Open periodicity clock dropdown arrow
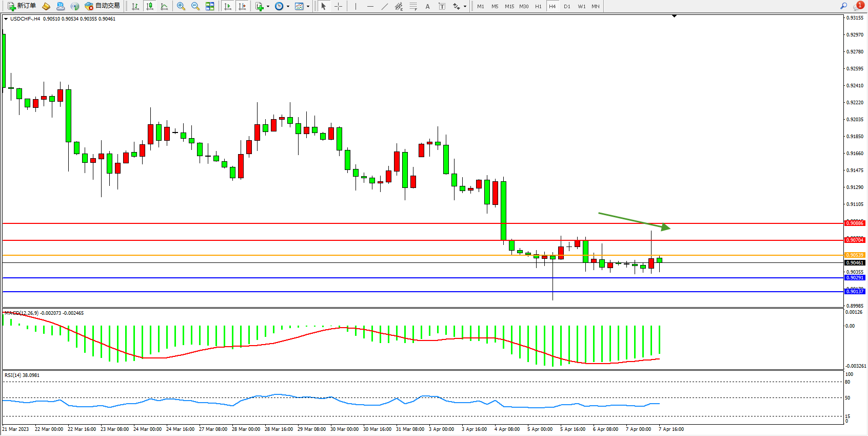Image resolution: width=868 pixels, height=436 pixels. click(288, 7)
